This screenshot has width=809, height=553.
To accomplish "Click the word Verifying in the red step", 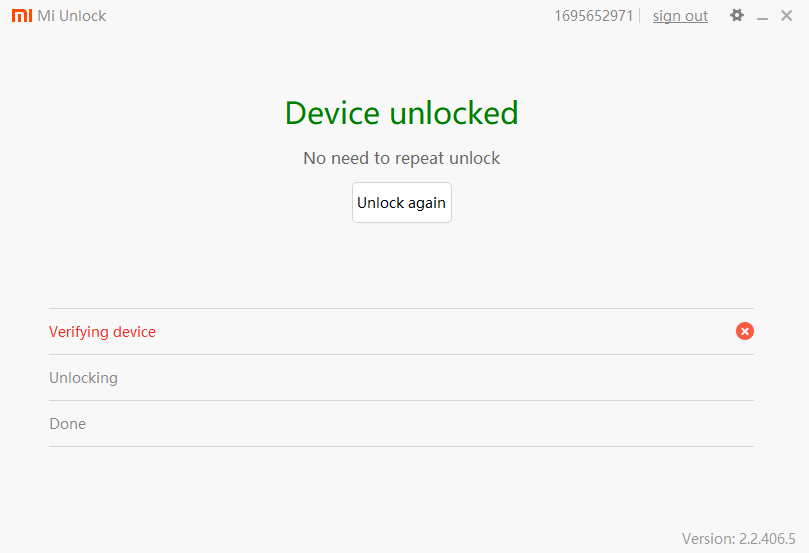I will coord(79,332).
